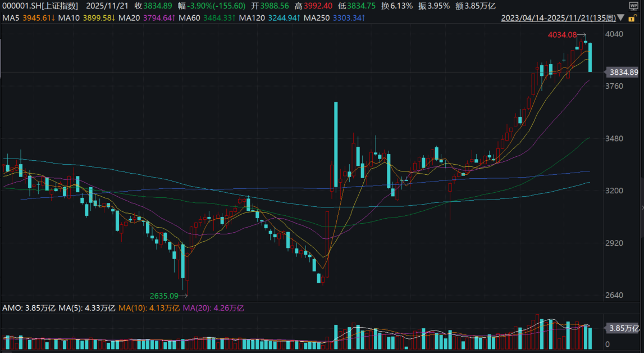Toggle the yellow padlock lock icon
The width and height of the screenshot is (644, 353).
click(x=632, y=19)
